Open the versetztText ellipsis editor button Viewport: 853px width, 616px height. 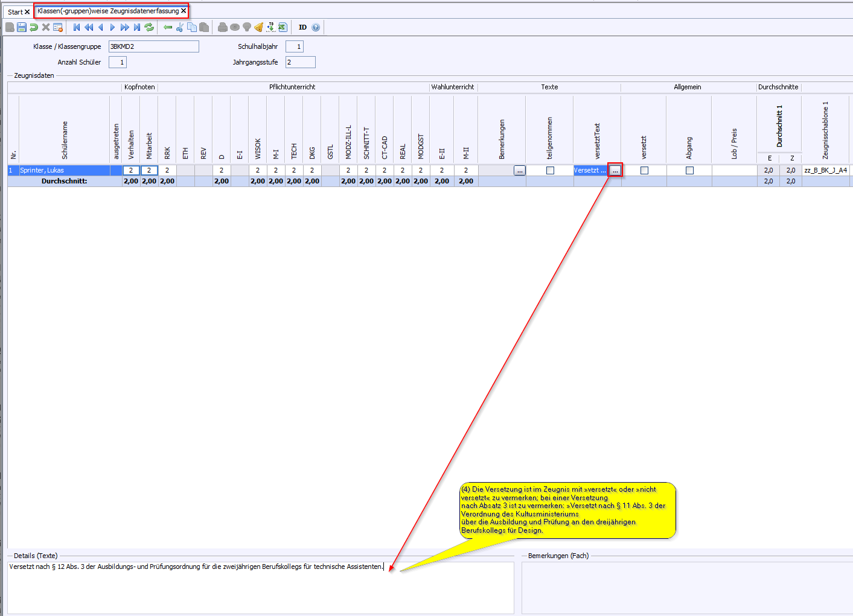click(x=615, y=171)
